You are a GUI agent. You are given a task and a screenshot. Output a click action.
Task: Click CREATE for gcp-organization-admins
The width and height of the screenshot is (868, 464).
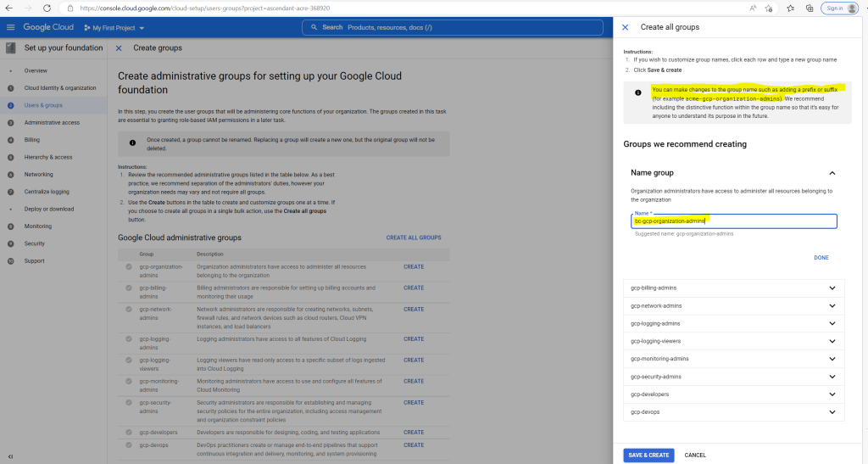[414, 267]
